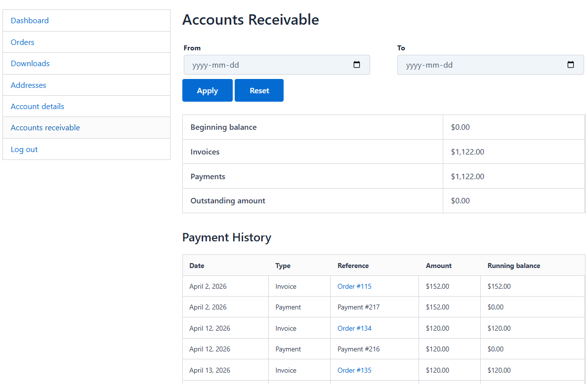The image size is (588, 384).
Task: Go to Dashboard in sidebar
Action: 30,21
